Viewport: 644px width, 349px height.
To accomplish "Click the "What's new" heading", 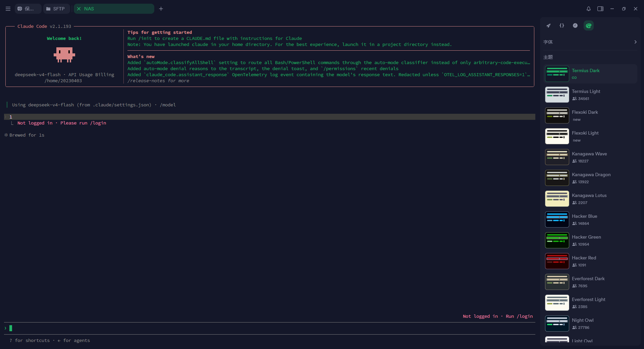I will pyautogui.click(x=141, y=57).
